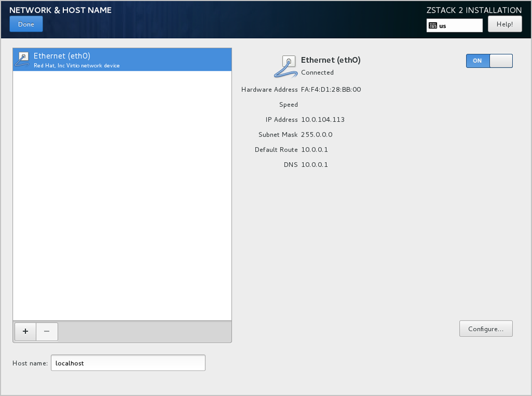Open the Help! button
Screen dimensions: 532x396
point(504,24)
